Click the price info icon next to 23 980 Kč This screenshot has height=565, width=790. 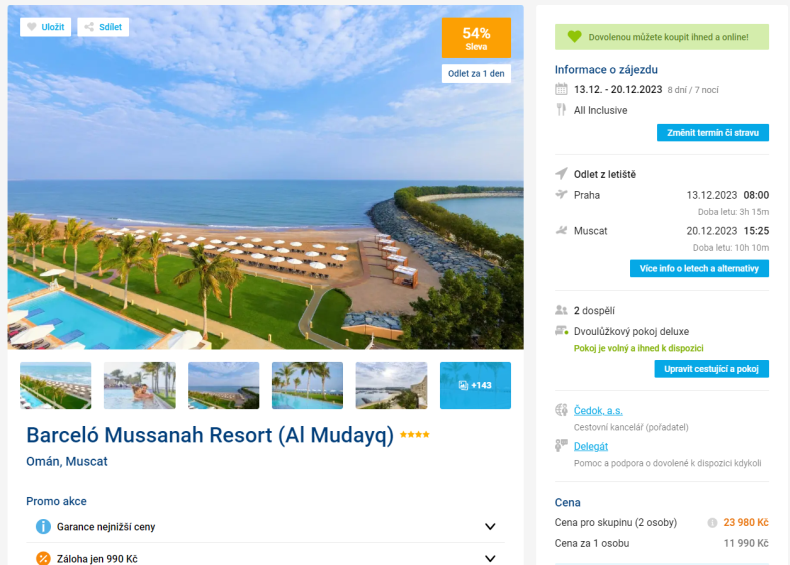712,523
